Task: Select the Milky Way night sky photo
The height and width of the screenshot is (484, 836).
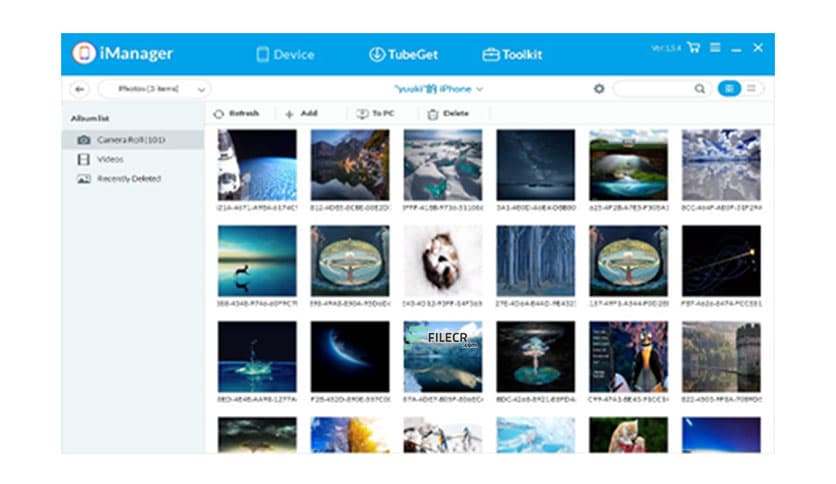Action: [535, 165]
